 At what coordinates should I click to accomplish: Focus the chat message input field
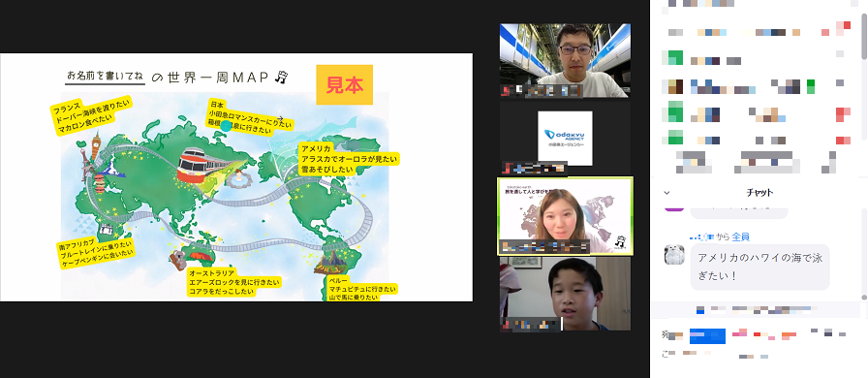(759, 354)
